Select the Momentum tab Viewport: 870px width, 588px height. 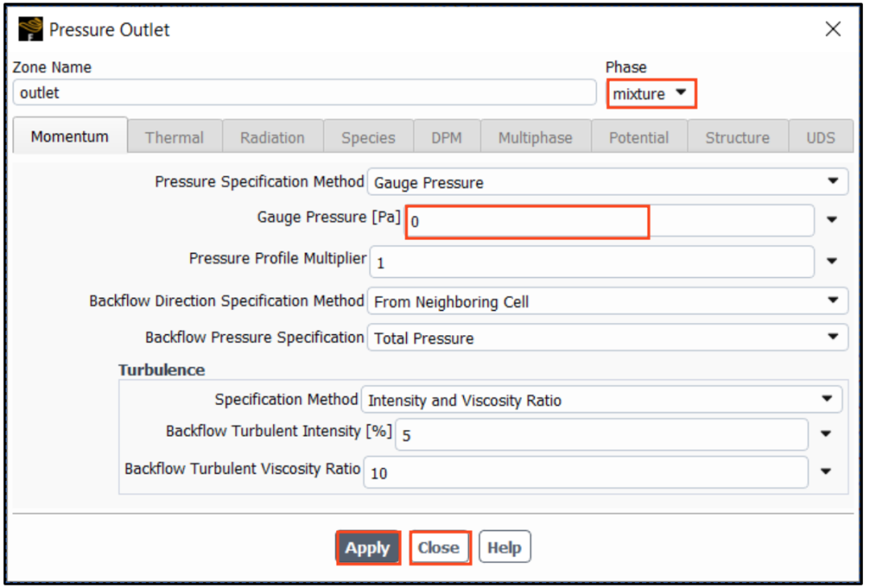point(70,137)
